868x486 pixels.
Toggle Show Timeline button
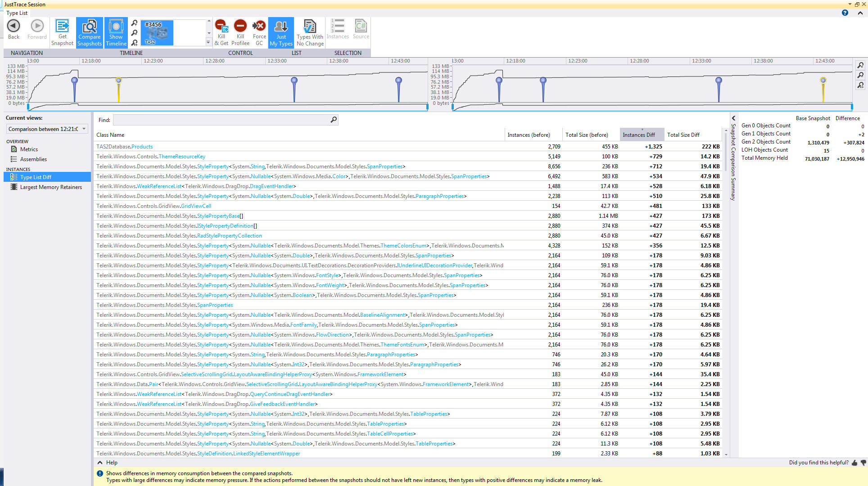point(116,32)
